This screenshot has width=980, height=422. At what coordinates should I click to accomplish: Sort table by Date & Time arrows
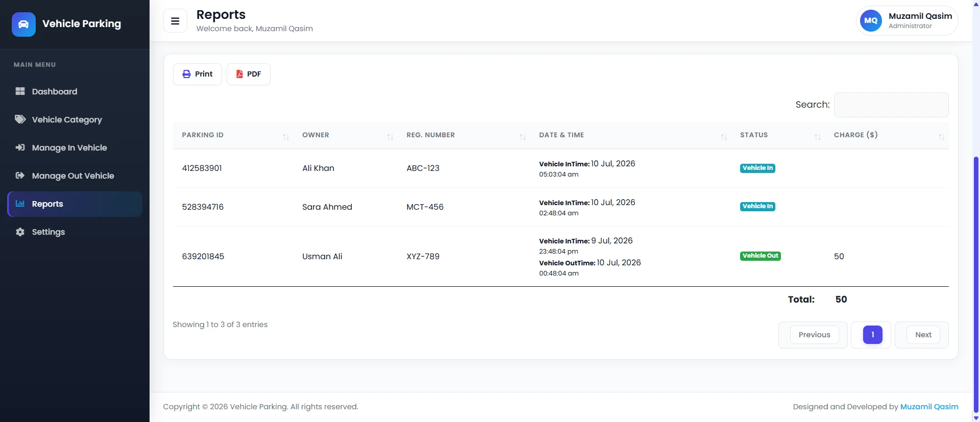[724, 137]
